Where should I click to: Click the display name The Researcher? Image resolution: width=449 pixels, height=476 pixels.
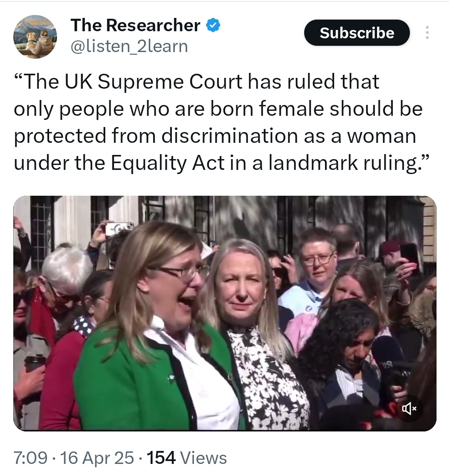(135, 25)
